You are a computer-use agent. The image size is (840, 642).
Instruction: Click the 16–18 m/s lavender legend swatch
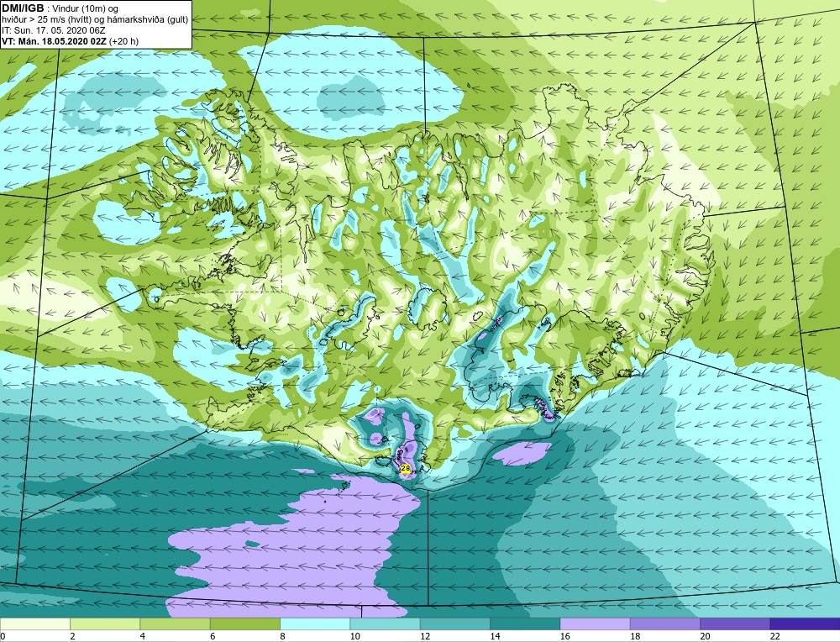(x=596, y=624)
